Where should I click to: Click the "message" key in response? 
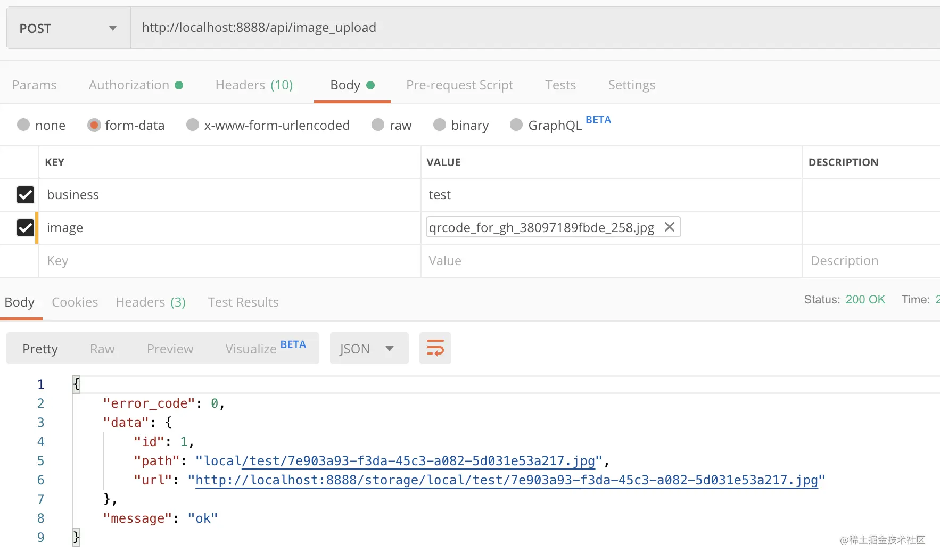[137, 518]
